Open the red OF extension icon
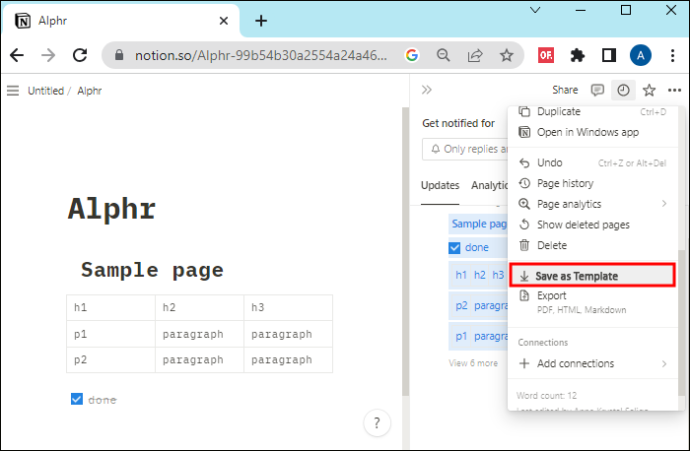The width and height of the screenshot is (690, 451). click(x=546, y=55)
